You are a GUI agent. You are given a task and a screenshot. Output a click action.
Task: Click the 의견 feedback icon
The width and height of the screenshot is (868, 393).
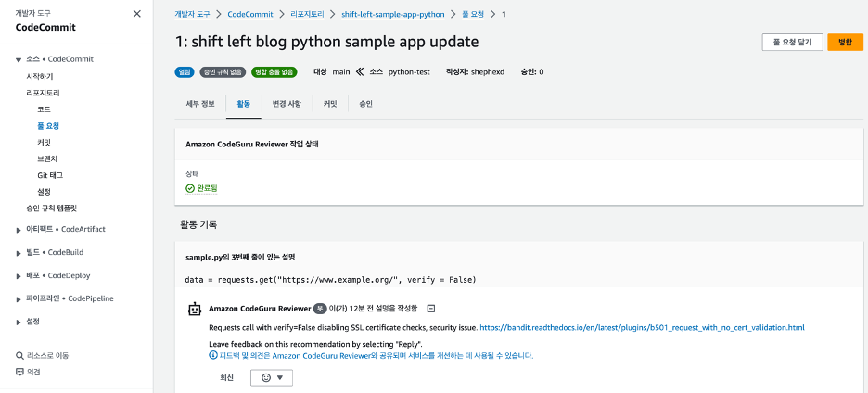tap(19, 372)
